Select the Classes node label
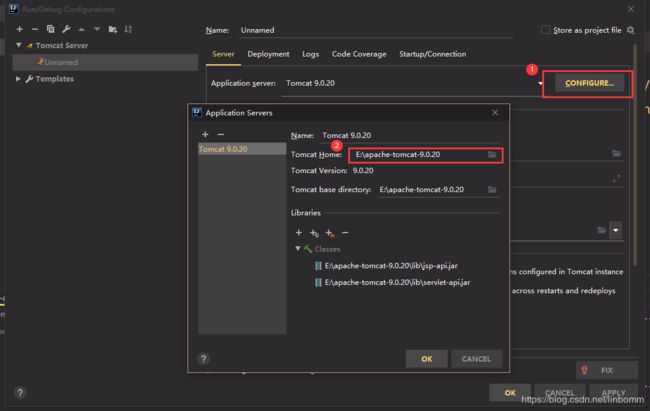This screenshot has height=411, width=650. (327, 249)
